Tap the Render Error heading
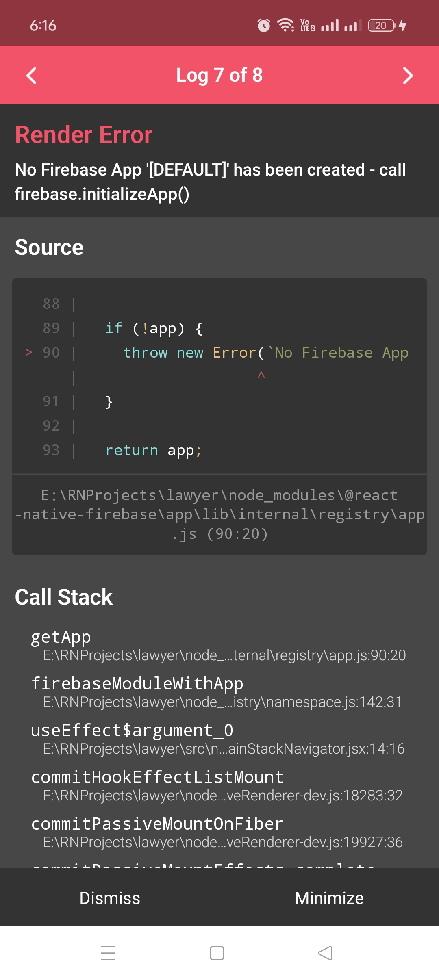Viewport: 439px width, 980px height. pos(84,135)
